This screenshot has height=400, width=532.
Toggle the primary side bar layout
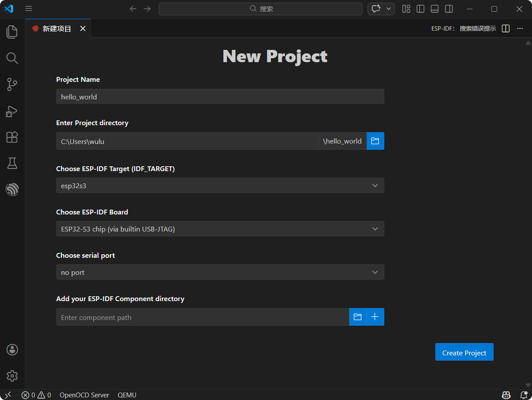point(420,9)
